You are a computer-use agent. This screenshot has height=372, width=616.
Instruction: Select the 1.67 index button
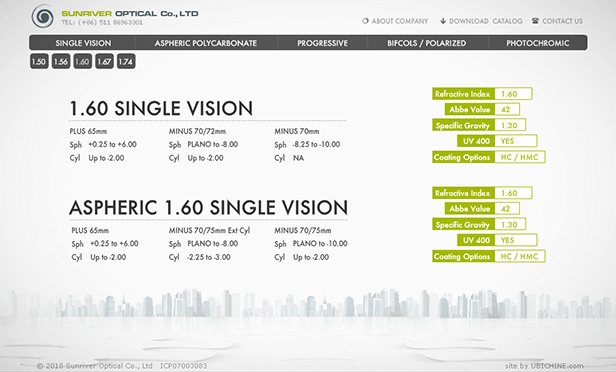[x=104, y=61]
